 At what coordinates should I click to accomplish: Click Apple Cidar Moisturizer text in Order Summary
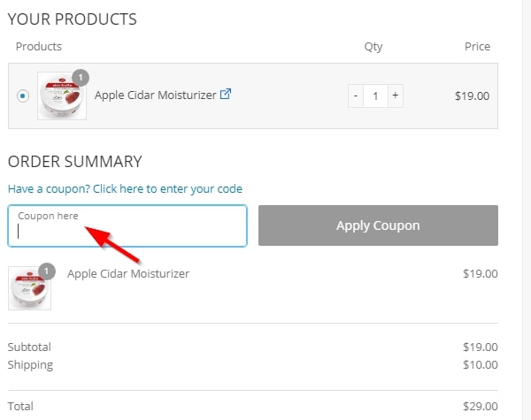tap(128, 274)
